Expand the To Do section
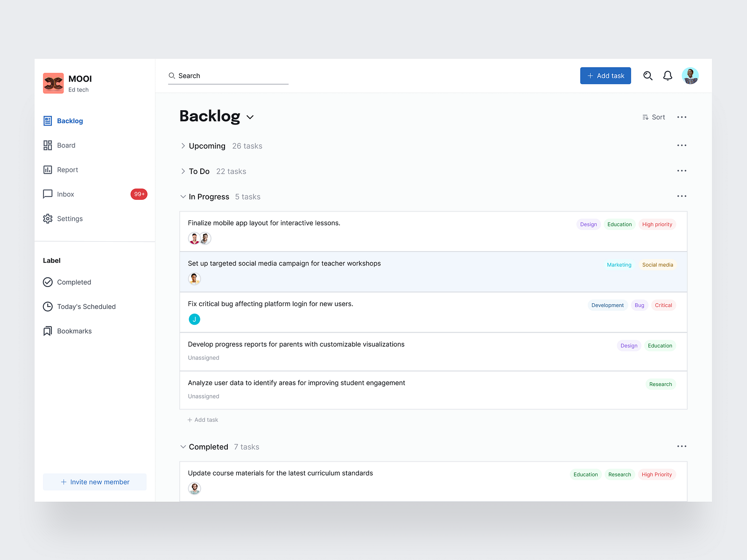This screenshot has height=560, width=747. click(183, 171)
